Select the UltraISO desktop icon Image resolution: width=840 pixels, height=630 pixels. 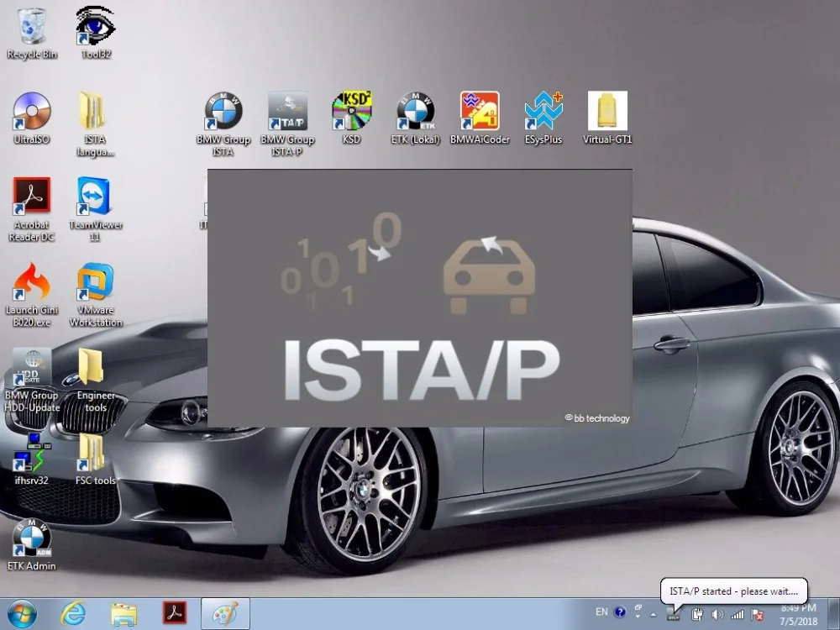pos(32,113)
